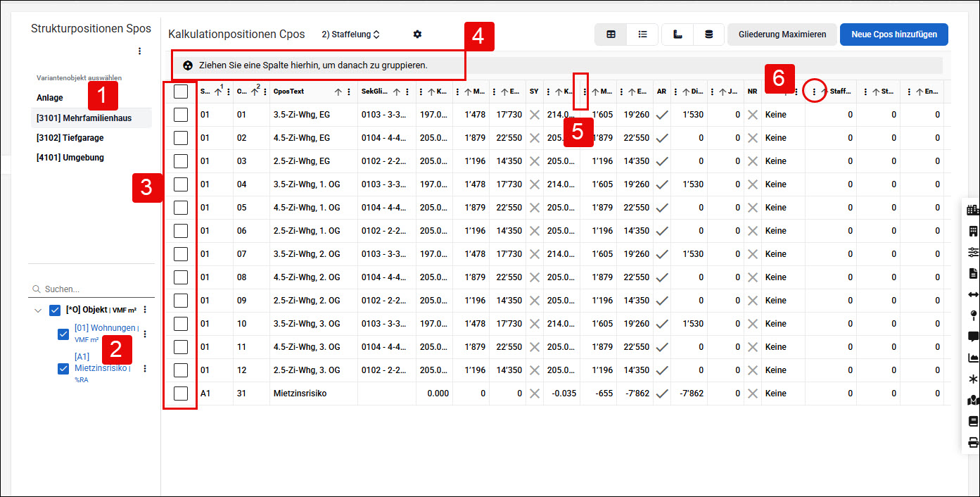
Task: Open the first S column options menu
Action: click(229, 92)
